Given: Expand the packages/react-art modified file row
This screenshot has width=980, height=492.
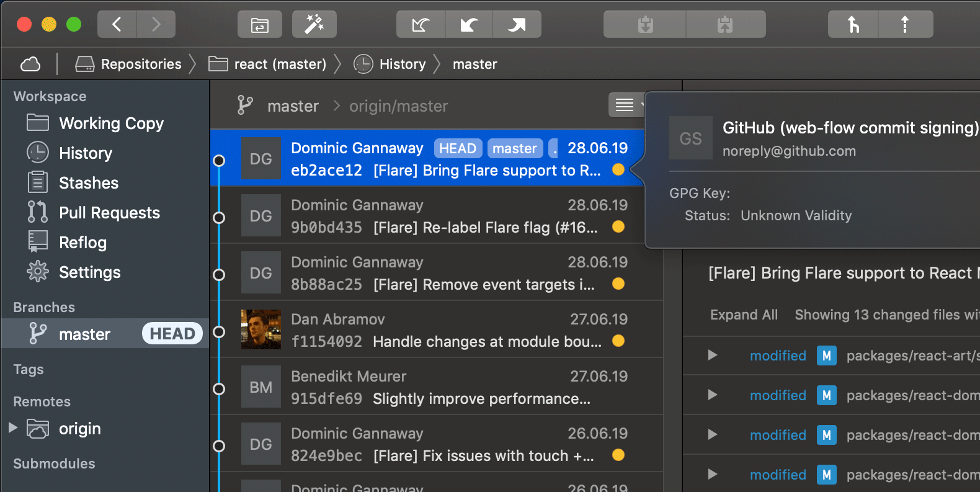Looking at the screenshot, I should [713, 356].
